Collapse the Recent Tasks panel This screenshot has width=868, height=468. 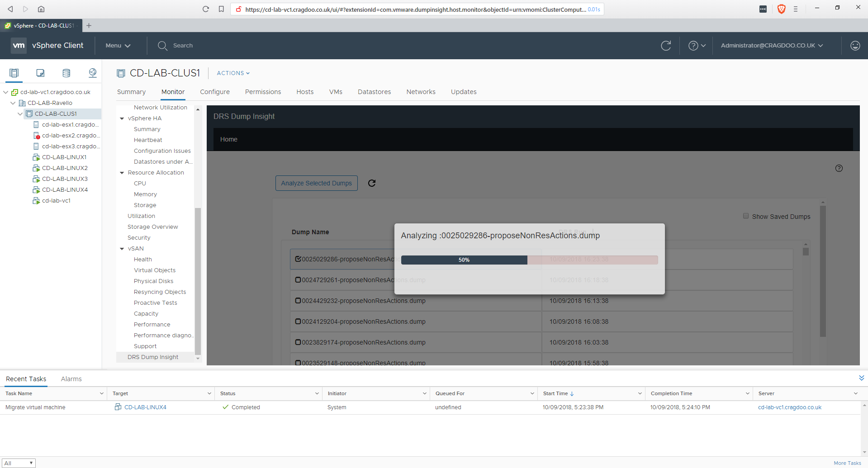coord(861,378)
